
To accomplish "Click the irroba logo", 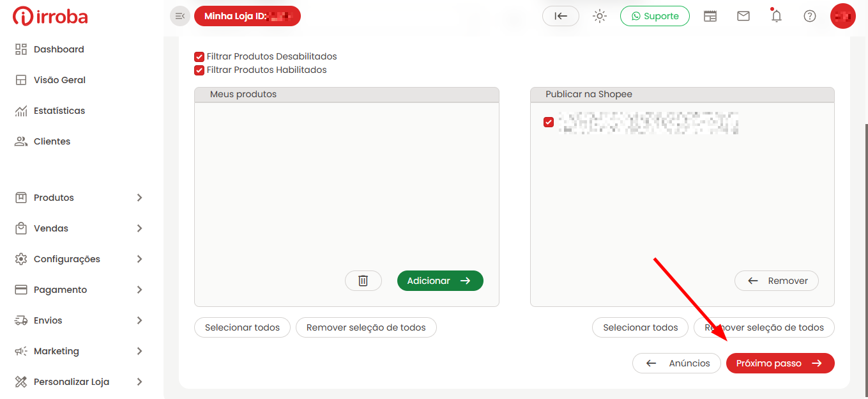I will [x=50, y=17].
